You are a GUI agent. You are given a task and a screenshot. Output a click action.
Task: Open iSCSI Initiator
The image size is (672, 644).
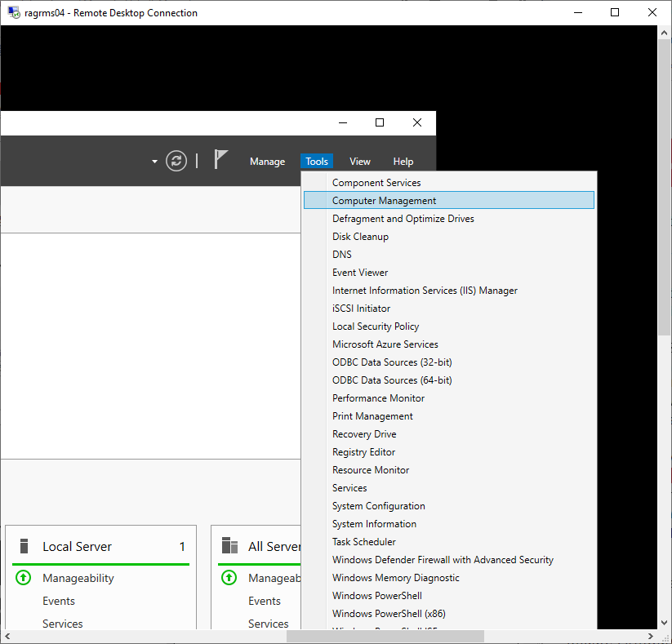449,309
